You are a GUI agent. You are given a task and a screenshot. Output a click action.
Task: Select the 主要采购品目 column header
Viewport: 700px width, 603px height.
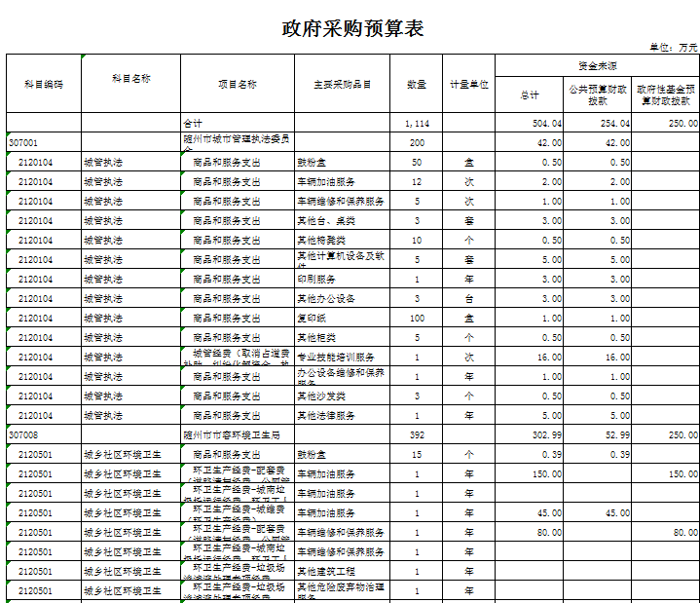(x=342, y=84)
